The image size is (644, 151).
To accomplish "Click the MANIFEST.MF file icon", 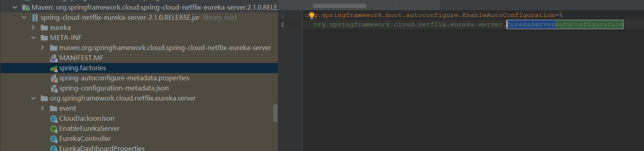I will tap(54, 58).
